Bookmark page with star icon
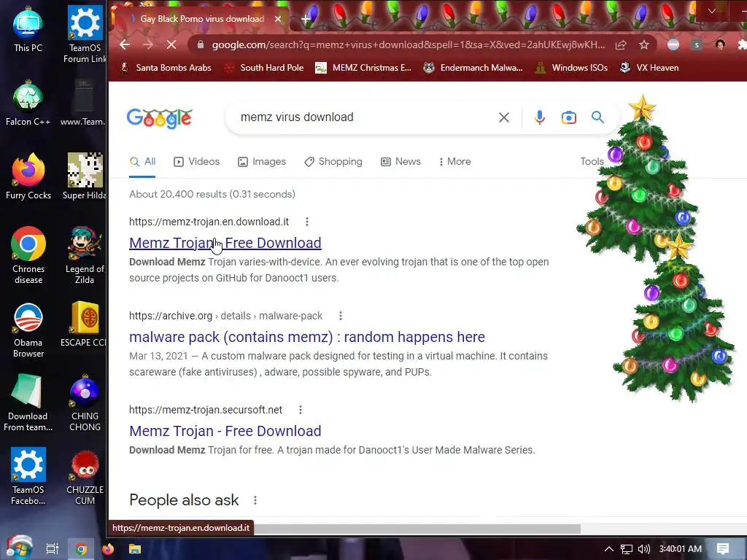 [644, 44]
